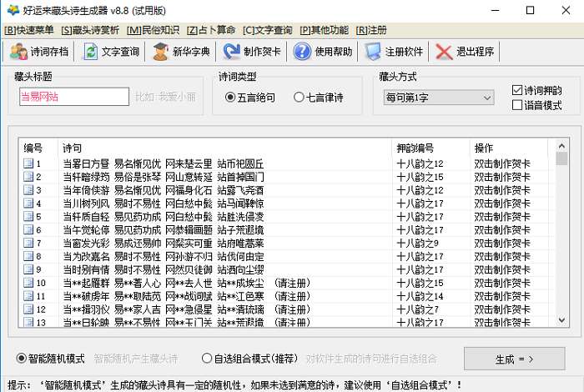Image resolution: width=584 pixels, height=392 pixels.
Task: Launch 制作贺卡 greeting card maker icon
Action: click(x=232, y=52)
